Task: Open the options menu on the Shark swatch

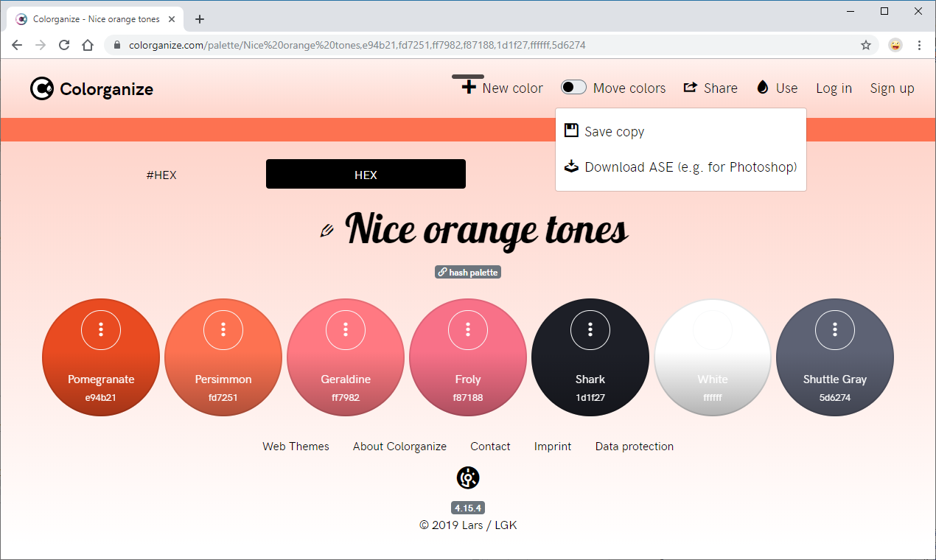Action: click(590, 329)
